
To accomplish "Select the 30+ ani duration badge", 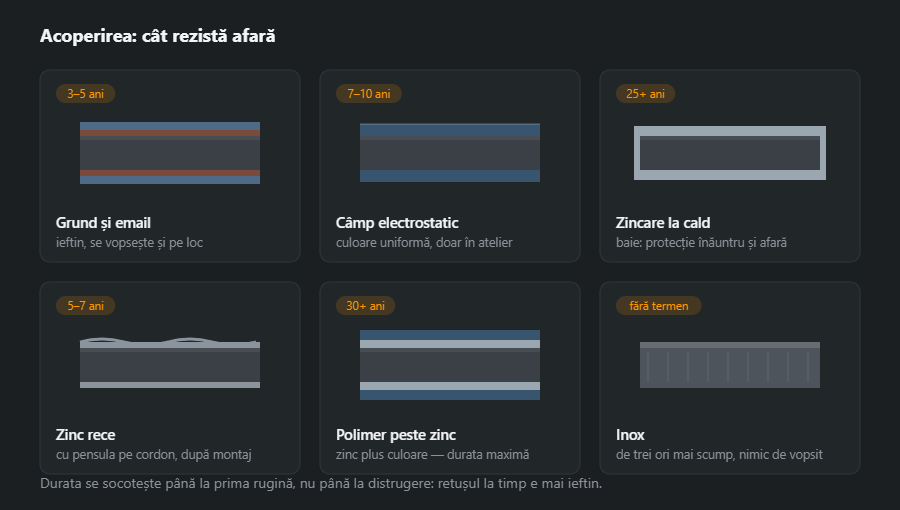I will tap(365, 306).
